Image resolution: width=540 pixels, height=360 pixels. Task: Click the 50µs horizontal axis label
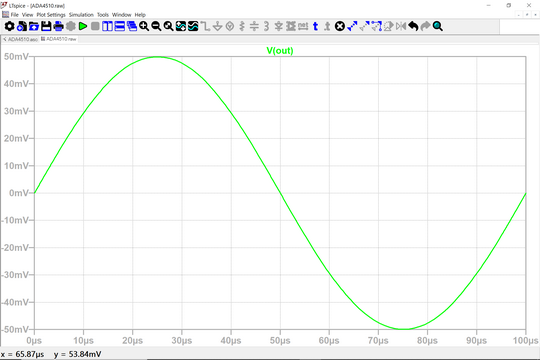[280, 341]
